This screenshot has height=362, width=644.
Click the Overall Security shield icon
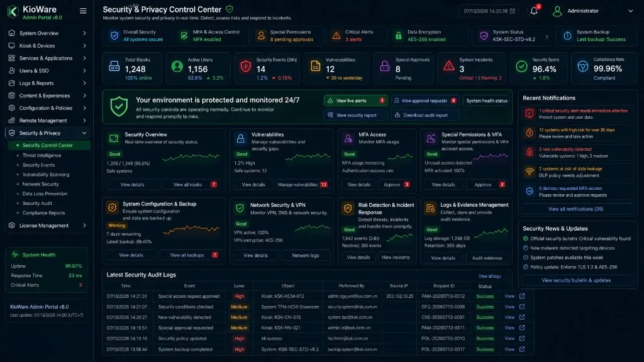point(114,36)
